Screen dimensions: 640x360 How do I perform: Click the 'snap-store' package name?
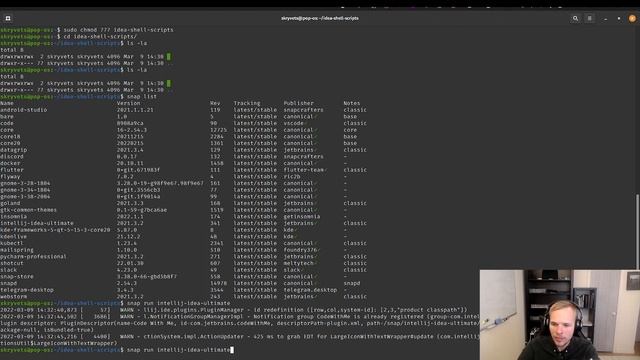coord(17,276)
